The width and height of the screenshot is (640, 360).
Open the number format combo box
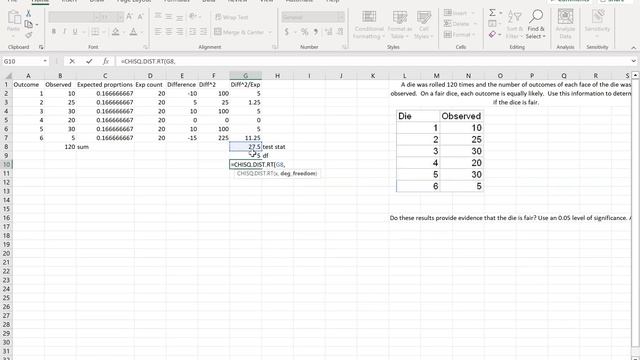(313, 17)
